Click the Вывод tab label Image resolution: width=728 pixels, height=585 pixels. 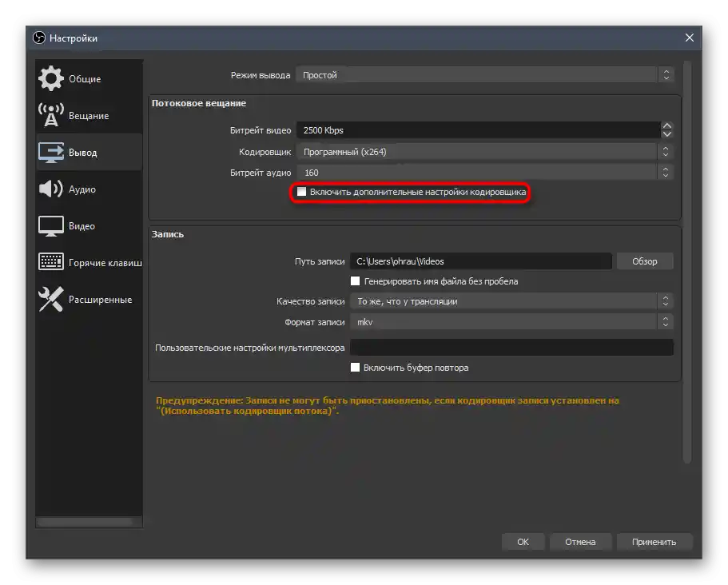point(82,153)
